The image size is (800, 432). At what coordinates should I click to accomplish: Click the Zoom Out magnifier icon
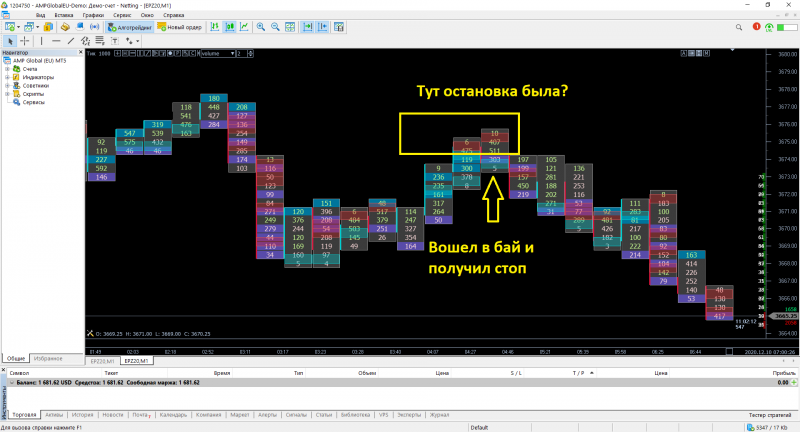pyautogui.click(x=275, y=28)
